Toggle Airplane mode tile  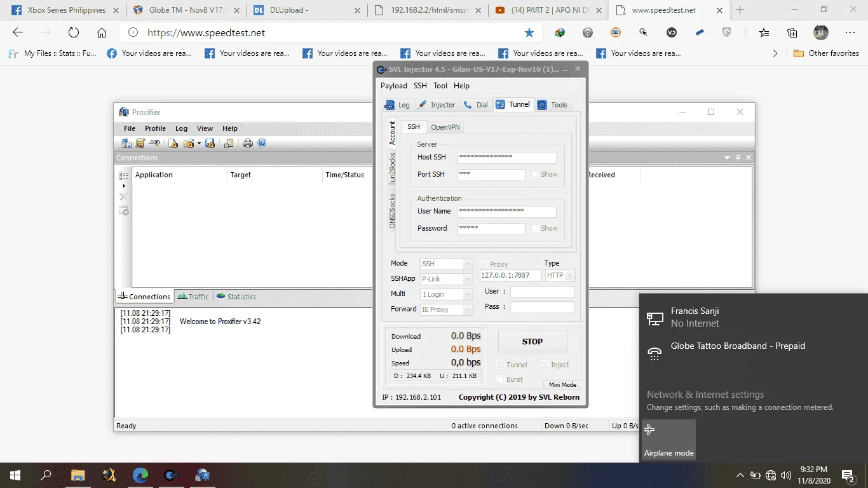[669, 440]
